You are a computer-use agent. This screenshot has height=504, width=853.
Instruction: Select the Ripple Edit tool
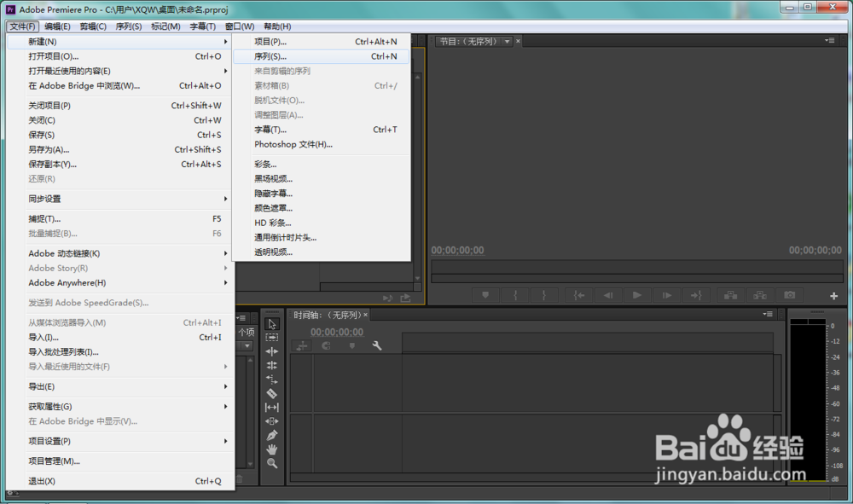pyautogui.click(x=272, y=351)
